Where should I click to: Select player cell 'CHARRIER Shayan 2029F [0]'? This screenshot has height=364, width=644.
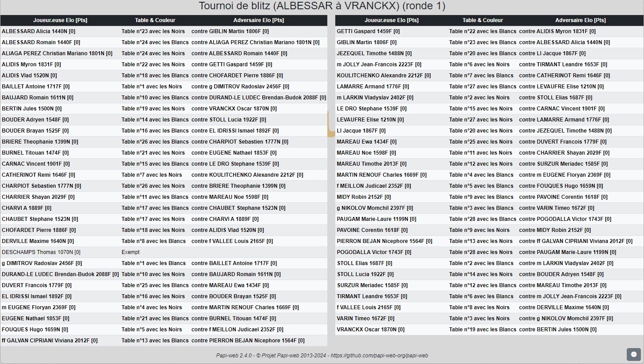coord(38,197)
